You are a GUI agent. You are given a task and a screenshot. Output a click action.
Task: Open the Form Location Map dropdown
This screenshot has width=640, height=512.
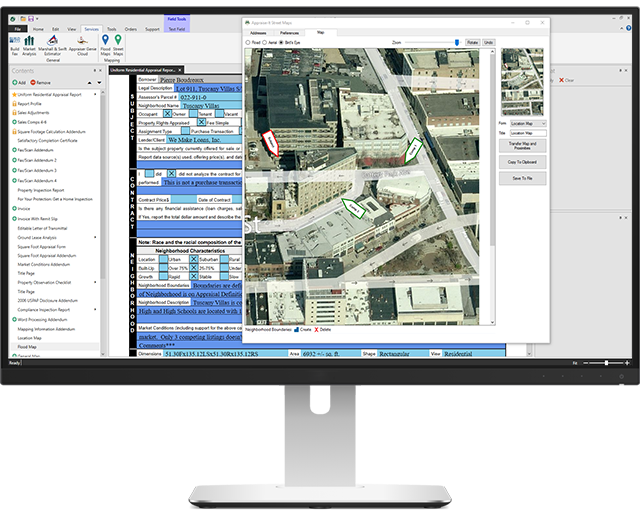click(x=528, y=124)
